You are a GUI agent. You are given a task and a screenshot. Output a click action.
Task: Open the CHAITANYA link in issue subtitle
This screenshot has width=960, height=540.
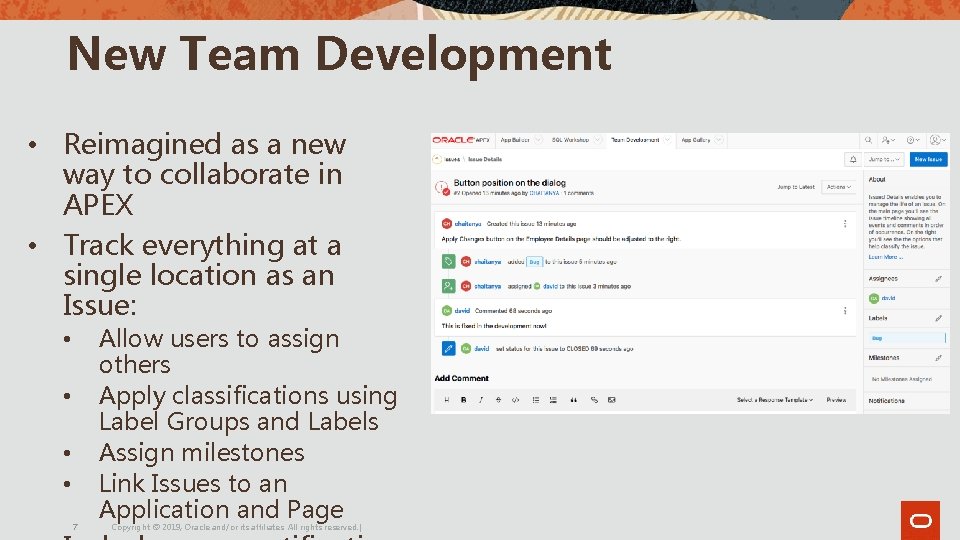[x=544, y=193]
